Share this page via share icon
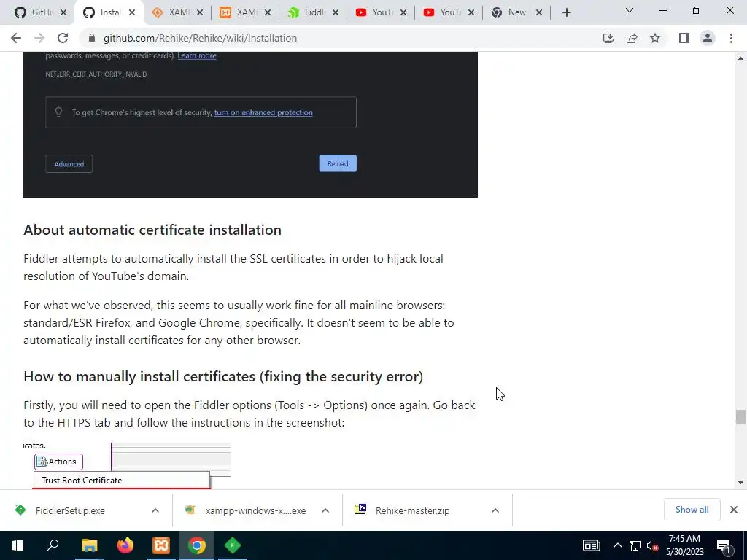Viewport: 747px width, 560px height. coord(632,38)
